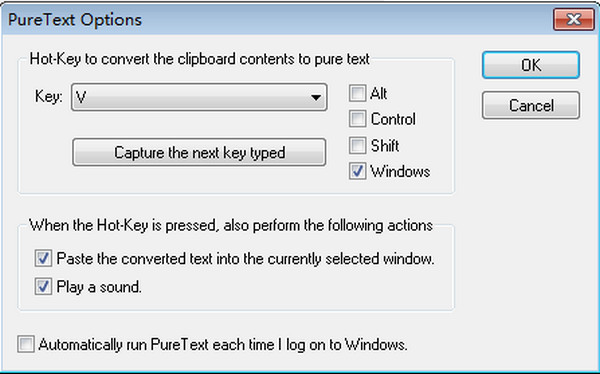600x374 pixels.
Task: Click the Key: label text
Action: click(x=49, y=96)
